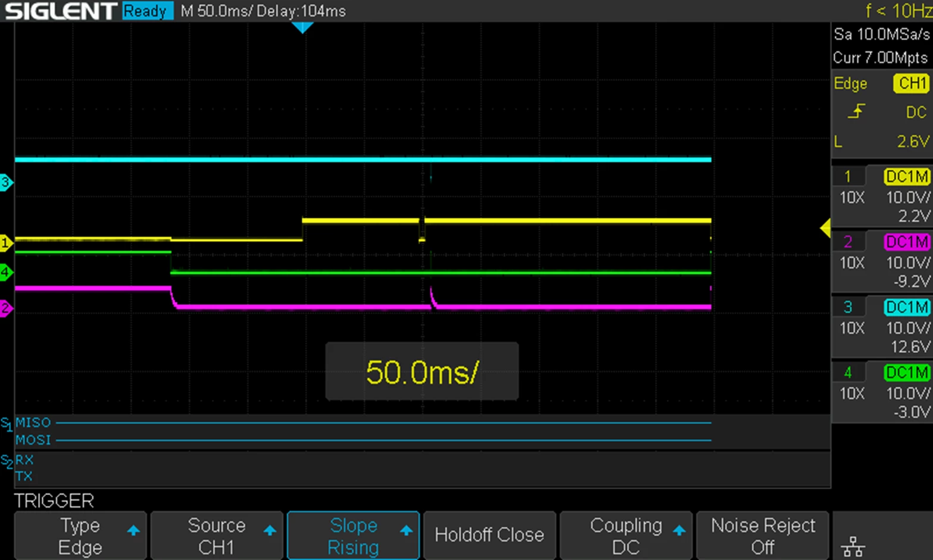Click channel 3 offset 12.6V value
Screen dimensions: 933x560
pos(910,347)
